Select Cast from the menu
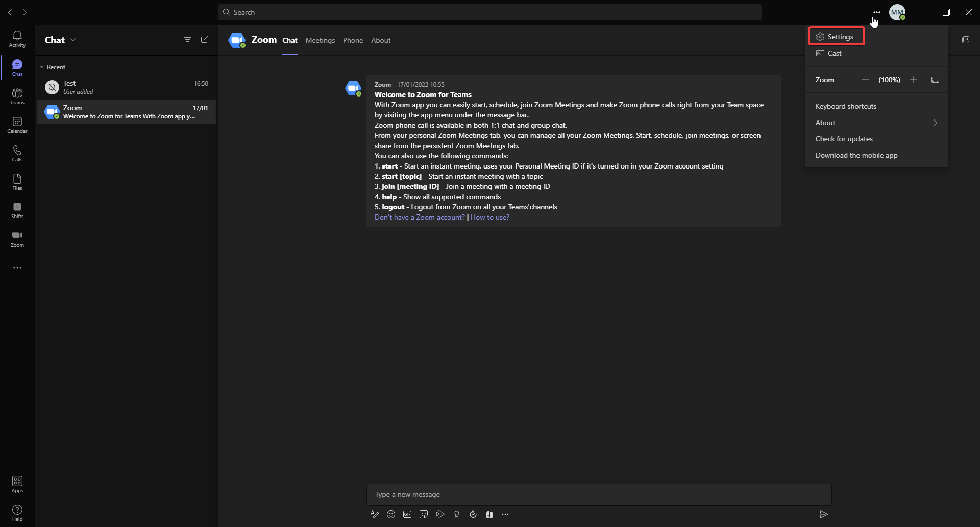The image size is (980, 527). point(877,53)
